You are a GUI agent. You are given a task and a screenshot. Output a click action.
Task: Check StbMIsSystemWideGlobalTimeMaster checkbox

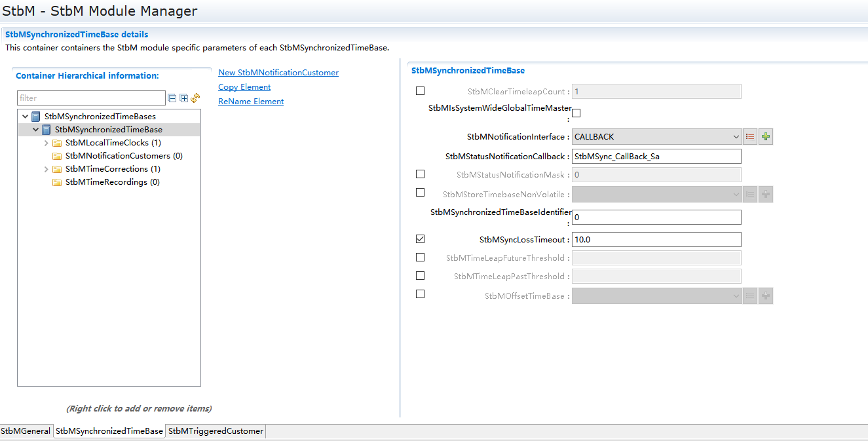click(x=576, y=113)
